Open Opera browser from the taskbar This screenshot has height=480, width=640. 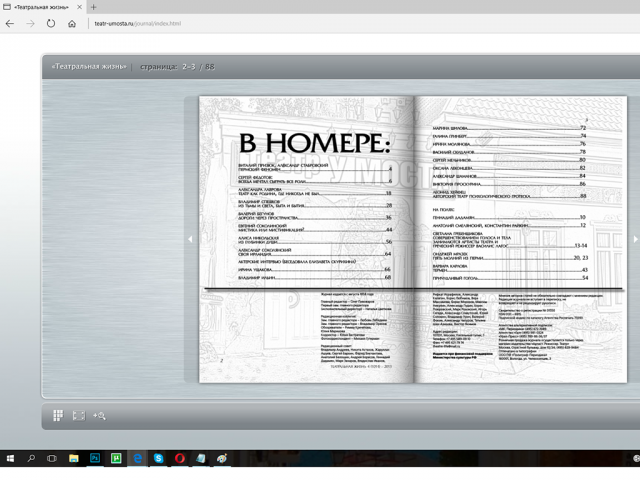pyautogui.click(x=180, y=458)
